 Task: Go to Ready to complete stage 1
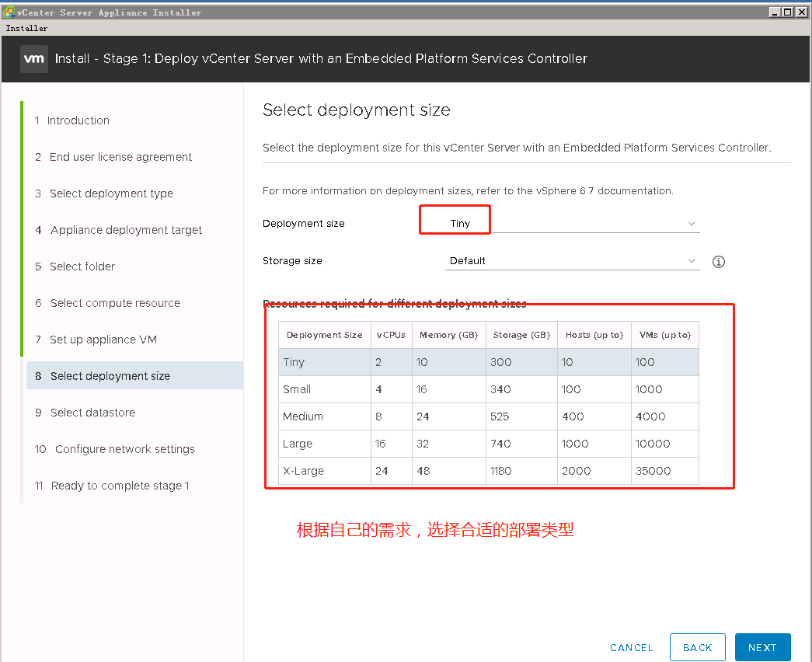[112, 486]
